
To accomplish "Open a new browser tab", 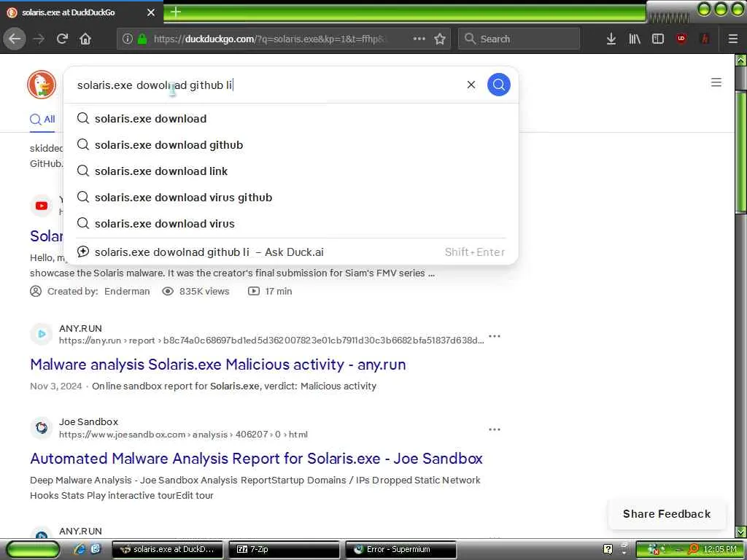I will click(176, 12).
